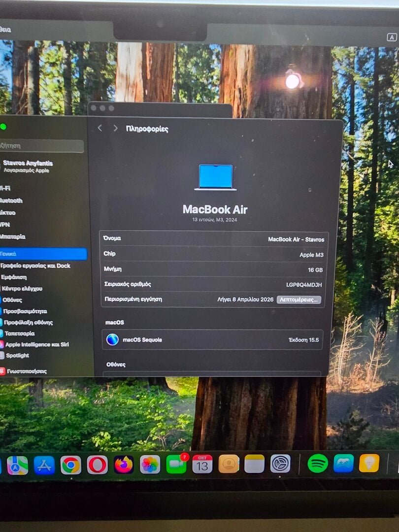Open Προσβασιμότητα accessibility settings

point(25,311)
